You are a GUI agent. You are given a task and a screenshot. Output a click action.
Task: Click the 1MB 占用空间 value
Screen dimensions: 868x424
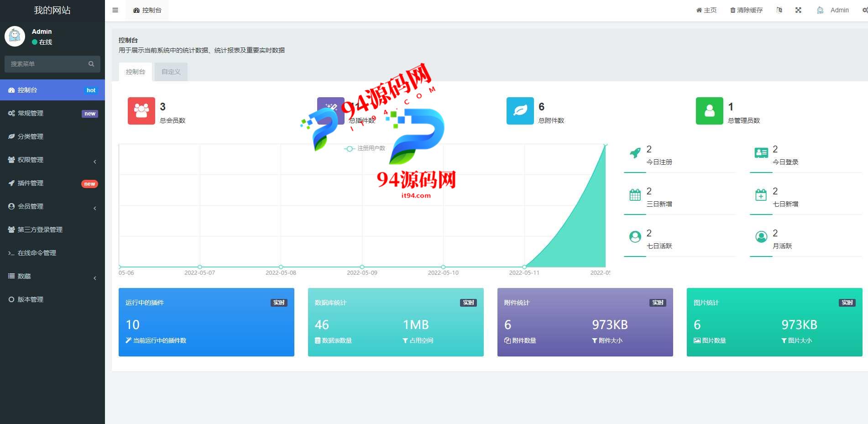point(416,325)
